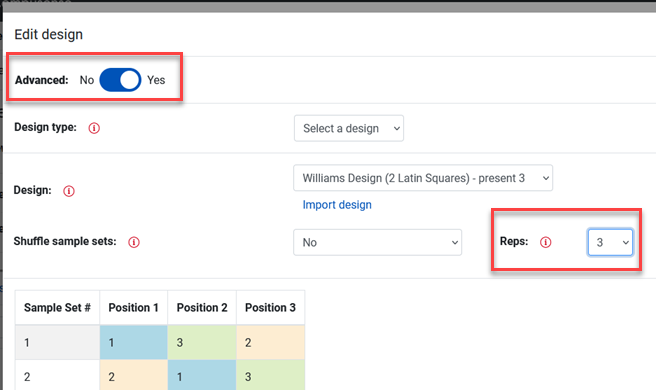This screenshot has height=390, width=656.
Task: Click the "No" label of Advanced toggle
Action: [87, 80]
